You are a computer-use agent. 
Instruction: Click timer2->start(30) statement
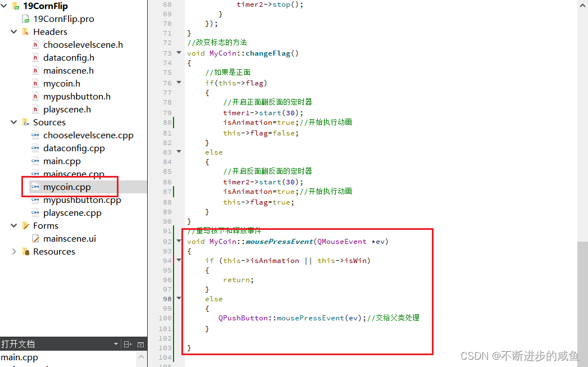pos(263,182)
